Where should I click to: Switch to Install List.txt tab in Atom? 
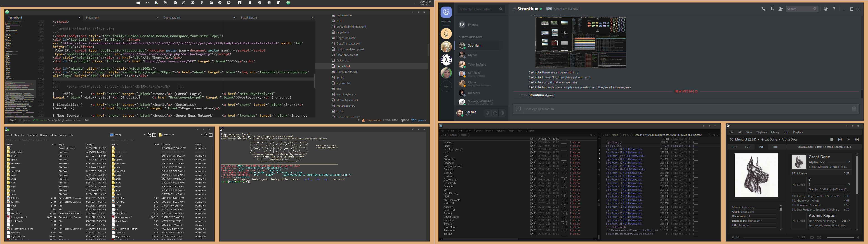(x=276, y=18)
